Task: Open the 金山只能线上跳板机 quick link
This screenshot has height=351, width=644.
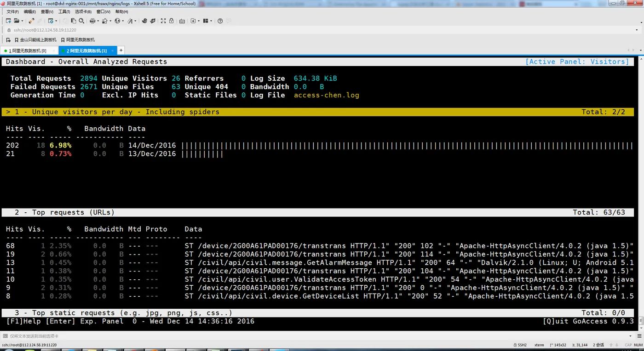Action: pyautogui.click(x=35, y=40)
